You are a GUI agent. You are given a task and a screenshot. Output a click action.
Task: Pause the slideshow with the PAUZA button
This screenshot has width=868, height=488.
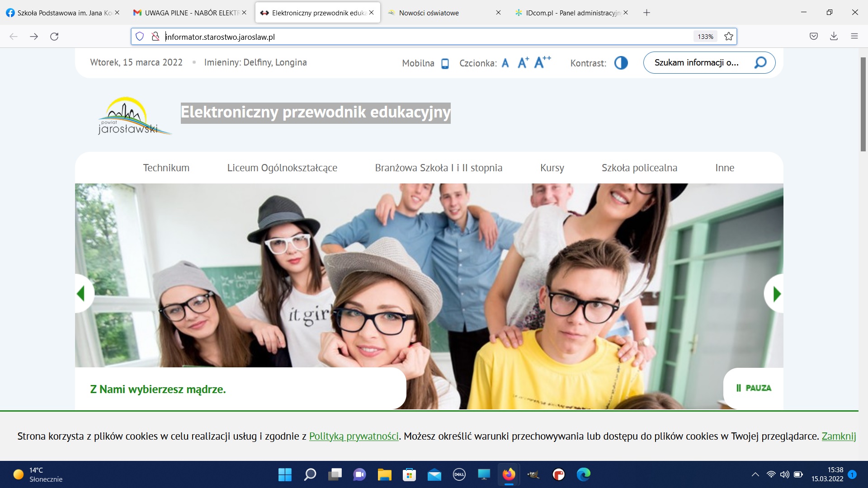754,388
